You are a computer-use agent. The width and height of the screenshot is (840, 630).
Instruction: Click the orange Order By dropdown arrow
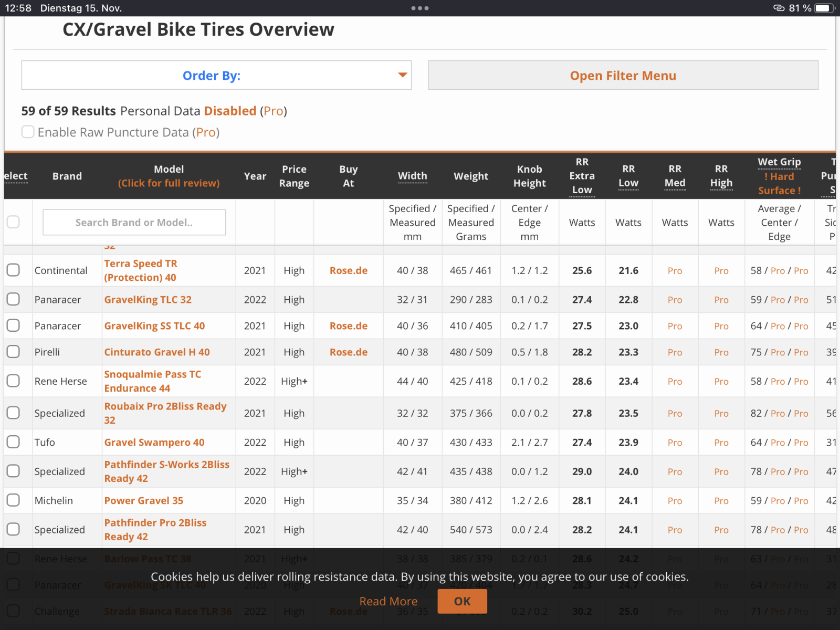402,75
